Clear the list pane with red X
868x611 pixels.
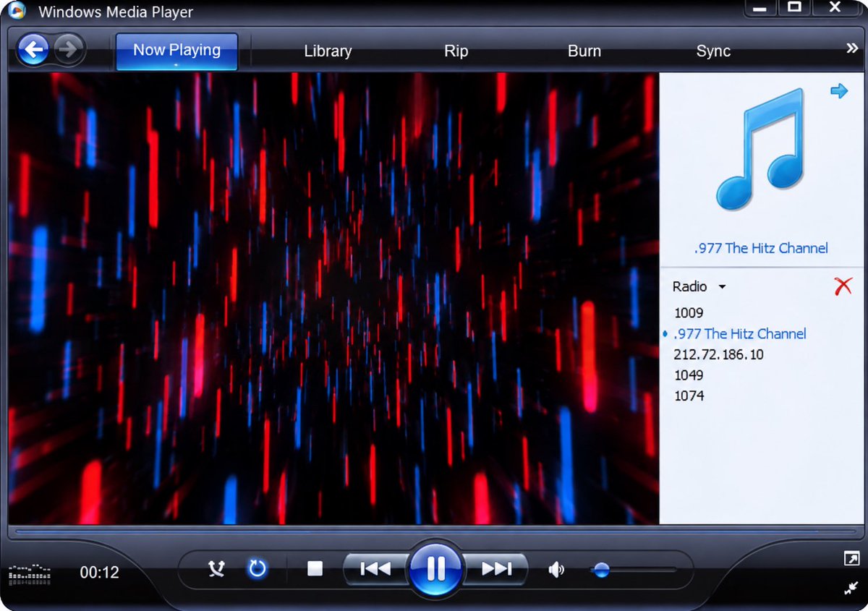pyautogui.click(x=843, y=286)
